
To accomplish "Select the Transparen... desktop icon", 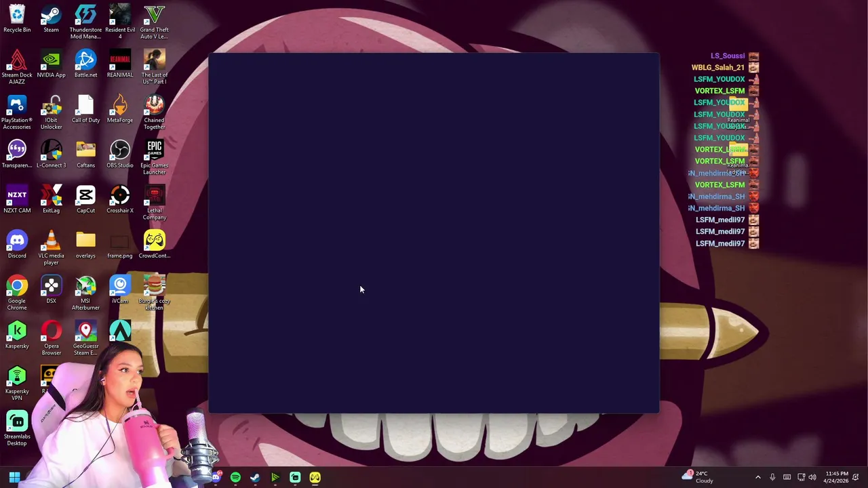I will click(17, 155).
